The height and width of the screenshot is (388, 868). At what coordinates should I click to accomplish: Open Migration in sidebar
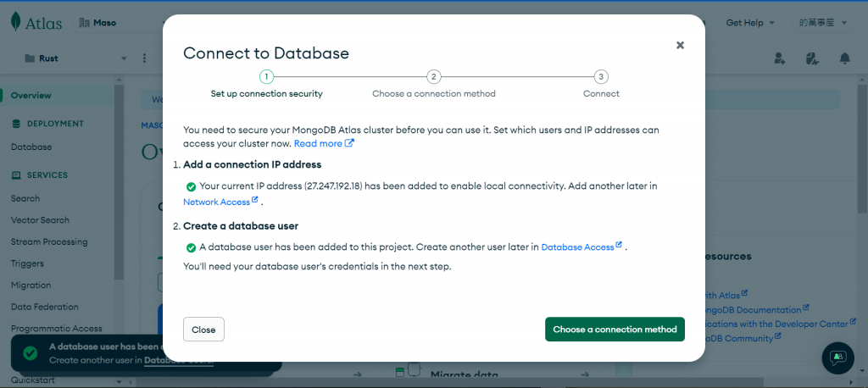(31, 285)
